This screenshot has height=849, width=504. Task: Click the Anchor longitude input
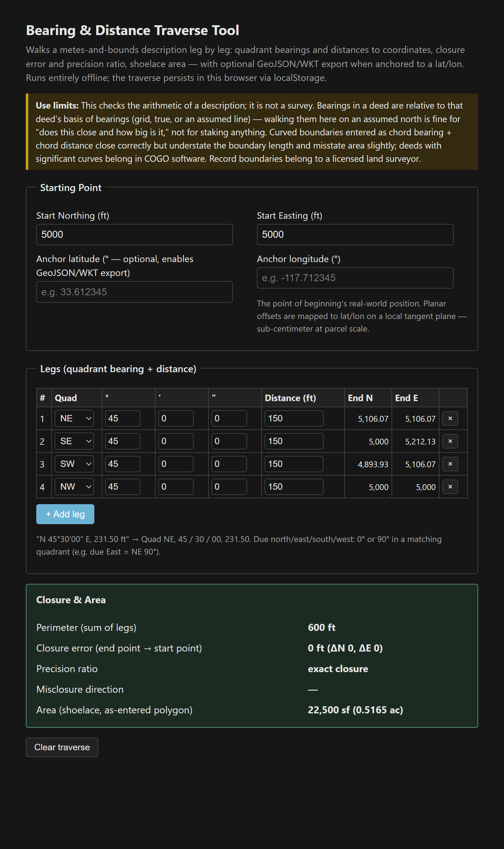355,278
